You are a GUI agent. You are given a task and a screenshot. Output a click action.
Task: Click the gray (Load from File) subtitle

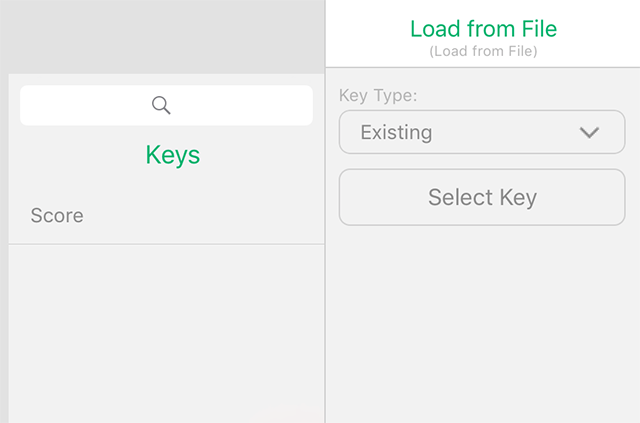pos(483,51)
